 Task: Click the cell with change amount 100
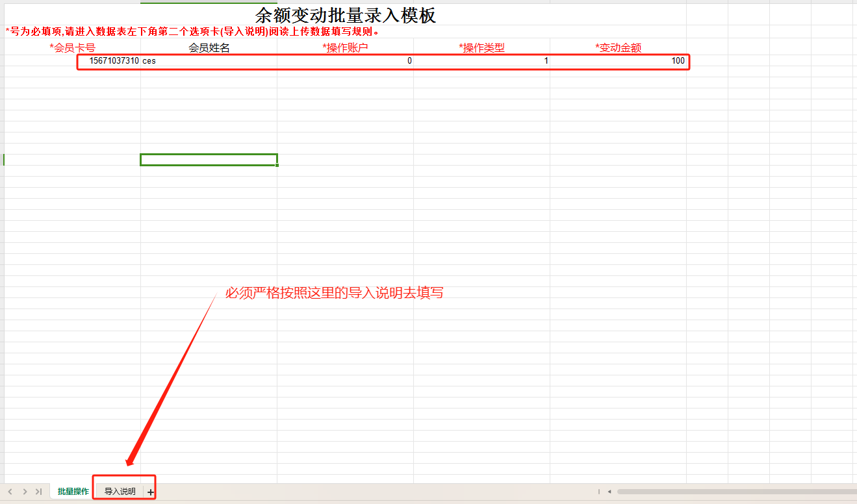click(617, 61)
